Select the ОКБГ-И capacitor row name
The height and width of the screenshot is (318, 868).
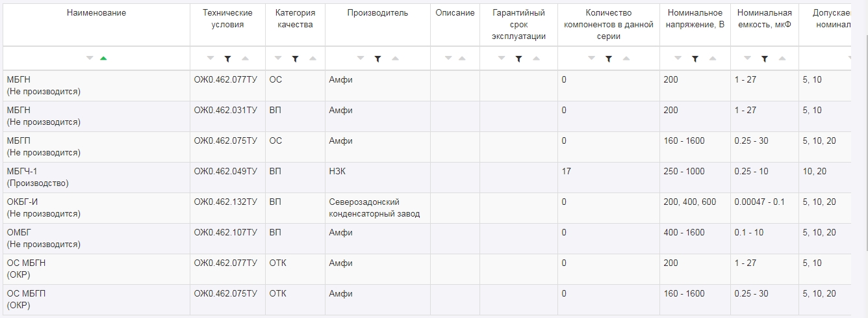[22, 202]
